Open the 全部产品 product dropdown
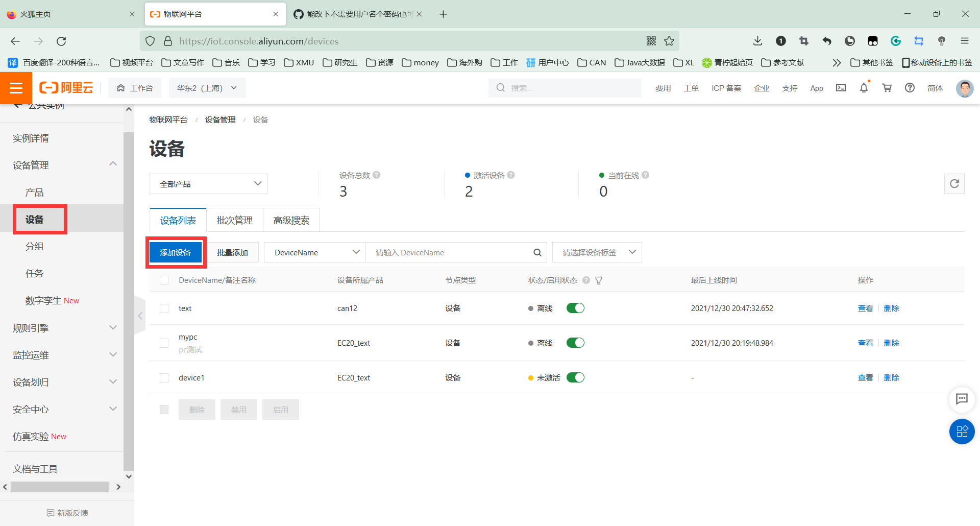The height and width of the screenshot is (526, 980). pos(208,184)
